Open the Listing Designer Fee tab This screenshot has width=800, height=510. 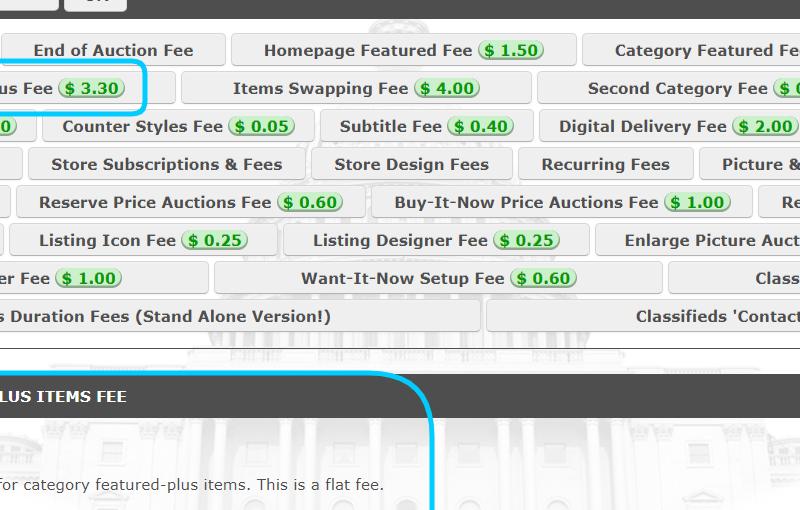436,240
